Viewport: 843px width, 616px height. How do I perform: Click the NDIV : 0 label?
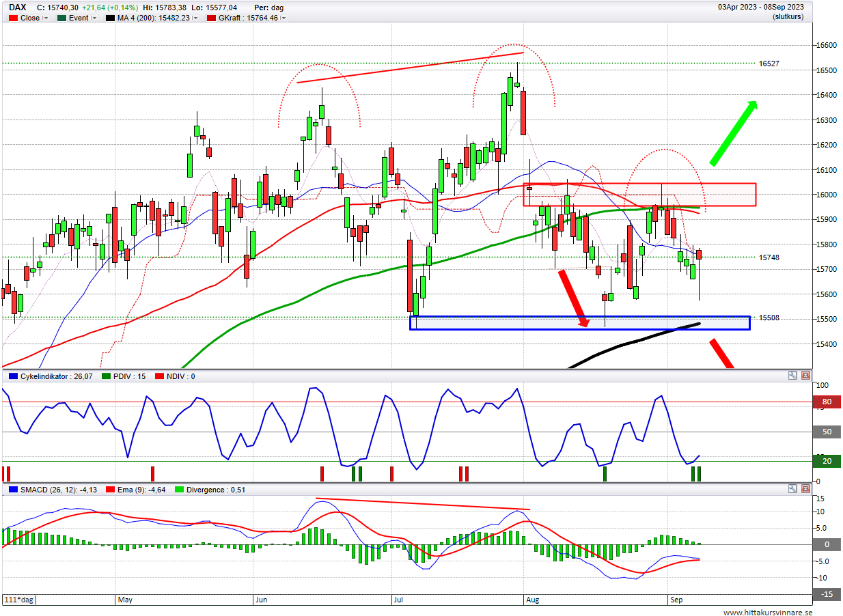point(181,376)
